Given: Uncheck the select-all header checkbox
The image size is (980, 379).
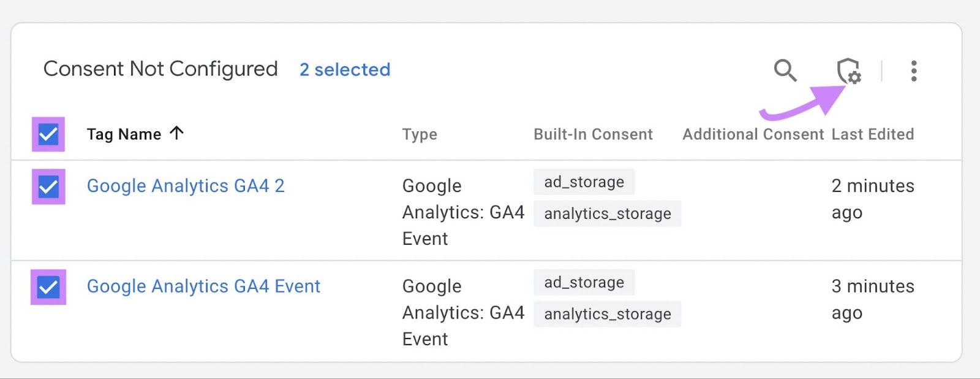Looking at the screenshot, I should coord(48,134).
